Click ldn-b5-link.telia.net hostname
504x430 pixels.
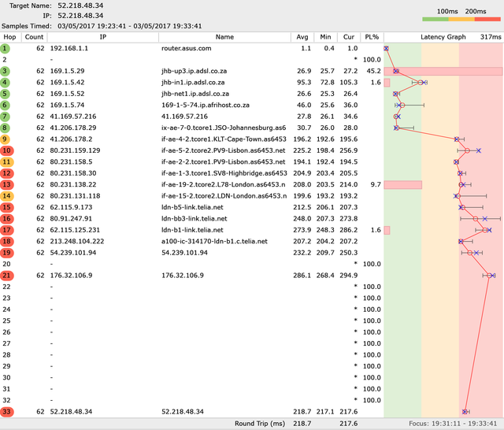coord(192,207)
